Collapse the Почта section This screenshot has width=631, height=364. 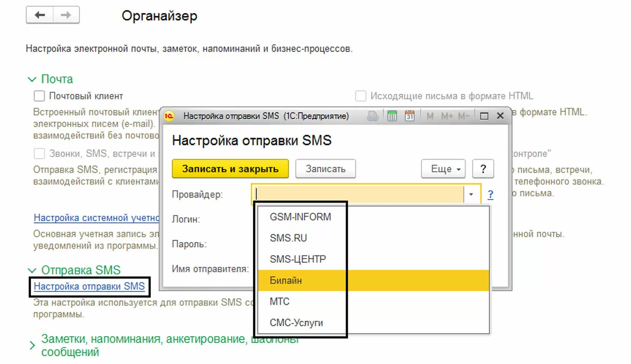(x=32, y=79)
